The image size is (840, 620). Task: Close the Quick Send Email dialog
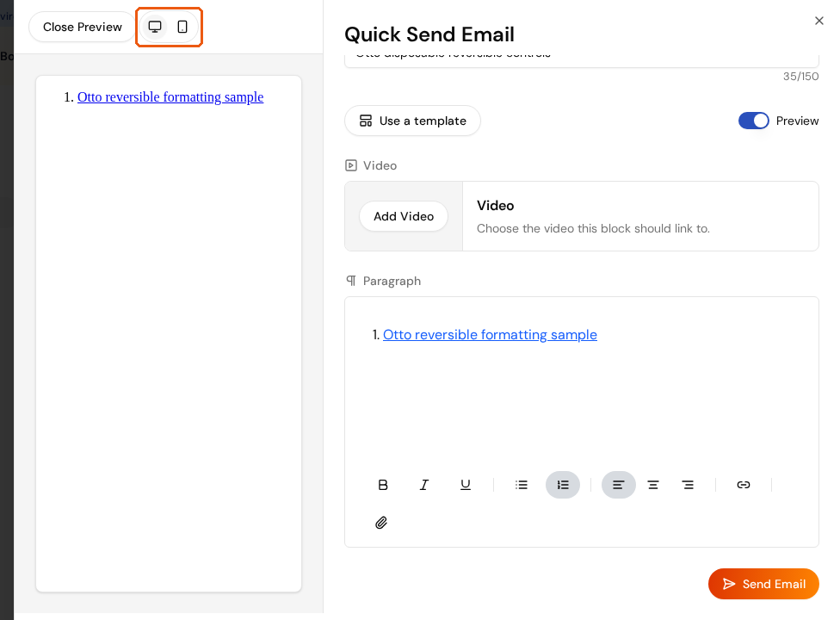(x=819, y=21)
